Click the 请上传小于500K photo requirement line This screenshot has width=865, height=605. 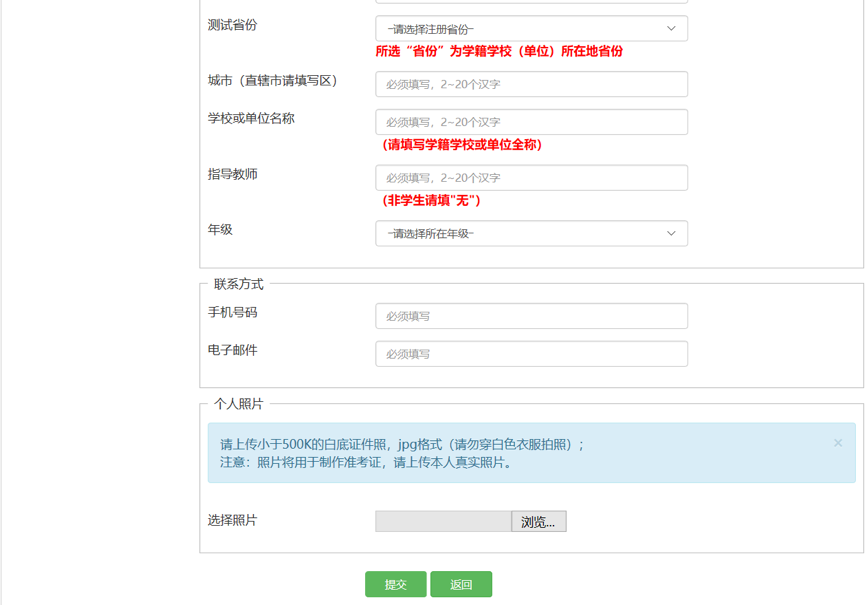402,445
